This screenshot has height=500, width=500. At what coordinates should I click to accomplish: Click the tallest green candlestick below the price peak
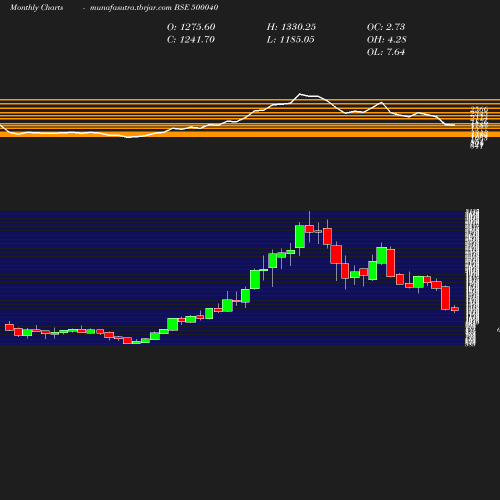[x=300, y=237]
